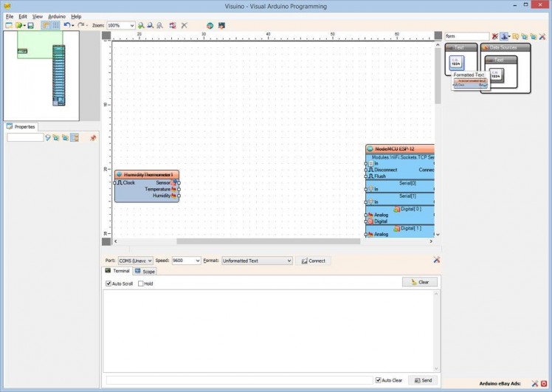
Task: Click the delete X icon in top toolbar
Action: (184, 25)
